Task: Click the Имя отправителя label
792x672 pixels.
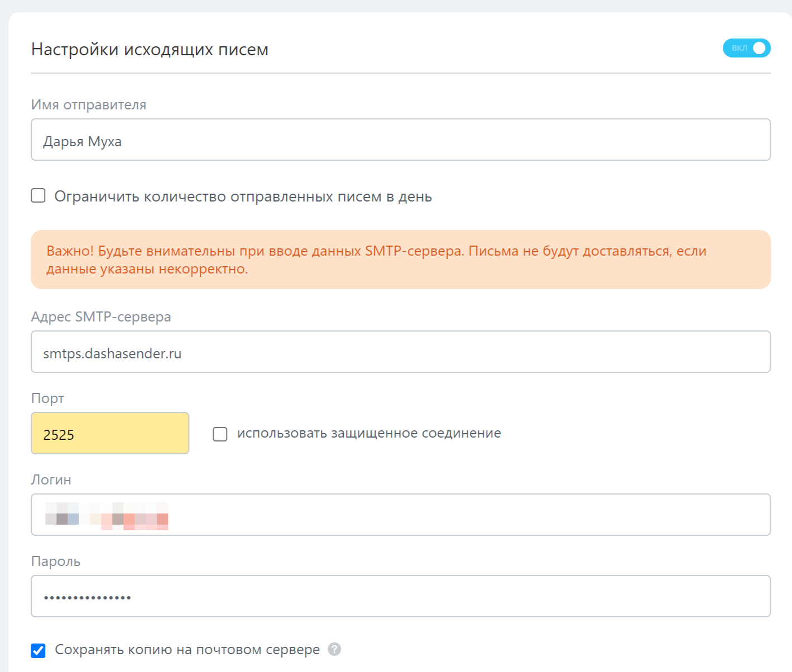Action: pos(89,105)
